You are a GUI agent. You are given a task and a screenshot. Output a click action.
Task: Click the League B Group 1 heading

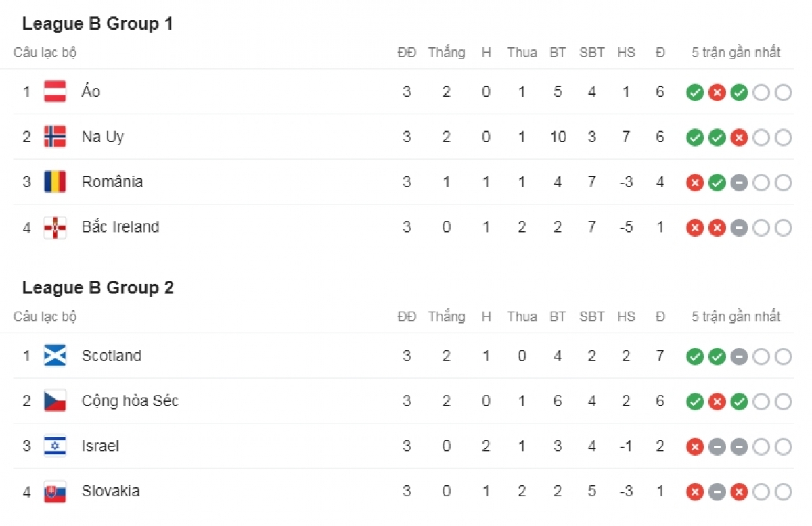click(x=97, y=24)
